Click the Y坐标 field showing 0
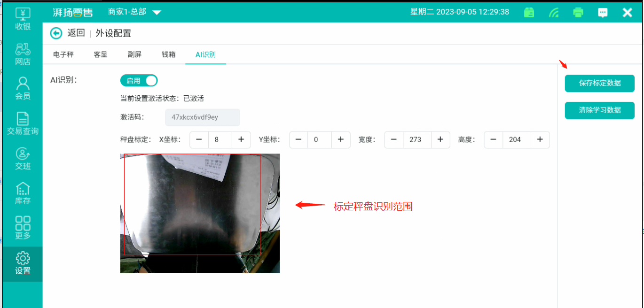 tap(320, 139)
